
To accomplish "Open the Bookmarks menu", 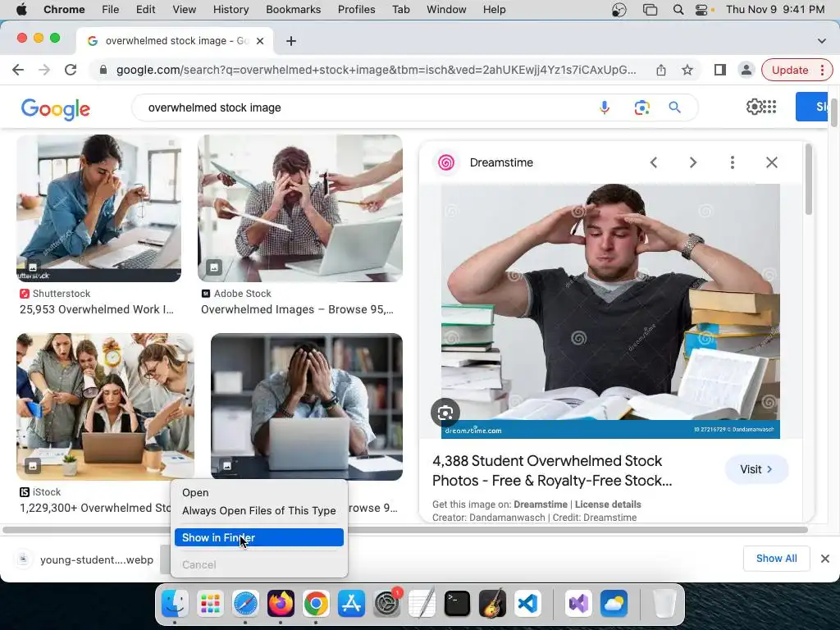I will (293, 10).
